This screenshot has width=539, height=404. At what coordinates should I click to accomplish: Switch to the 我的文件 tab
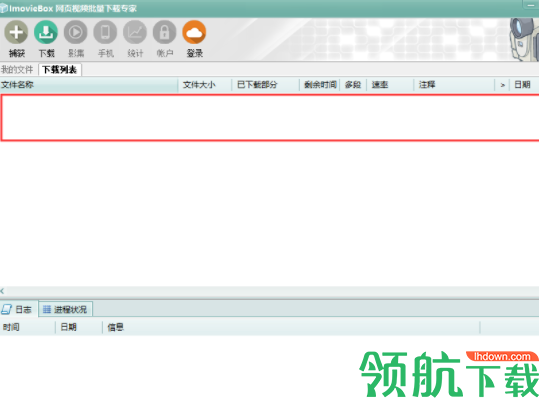point(17,70)
